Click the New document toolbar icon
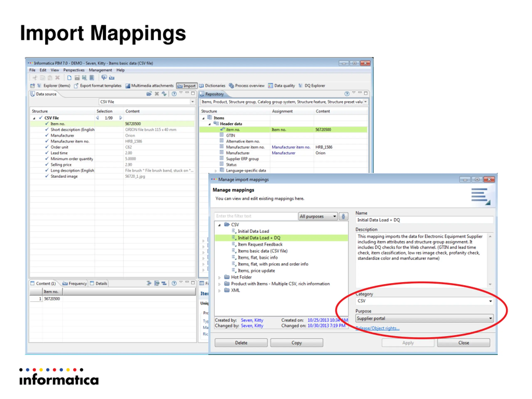The width and height of the screenshot is (532, 399). point(69,78)
